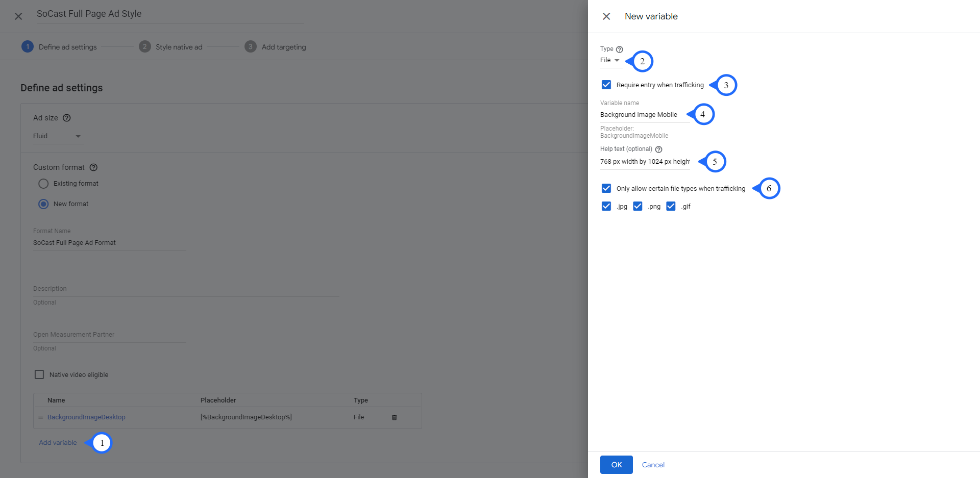
Task: Toggle Only allow certain file types checkbox
Action: tap(606, 188)
